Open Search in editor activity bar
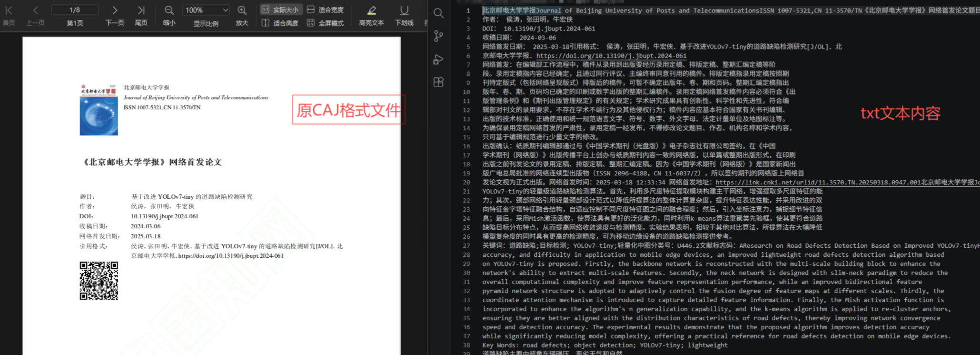This screenshot has width=980, height=355. pyautogui.click(x=438, y=13)
